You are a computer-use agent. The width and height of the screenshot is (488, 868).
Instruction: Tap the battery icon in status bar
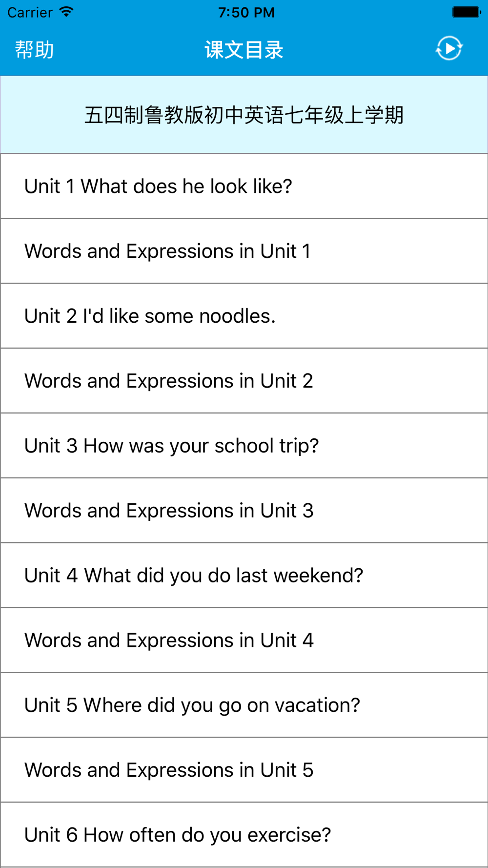pos(467,12)
